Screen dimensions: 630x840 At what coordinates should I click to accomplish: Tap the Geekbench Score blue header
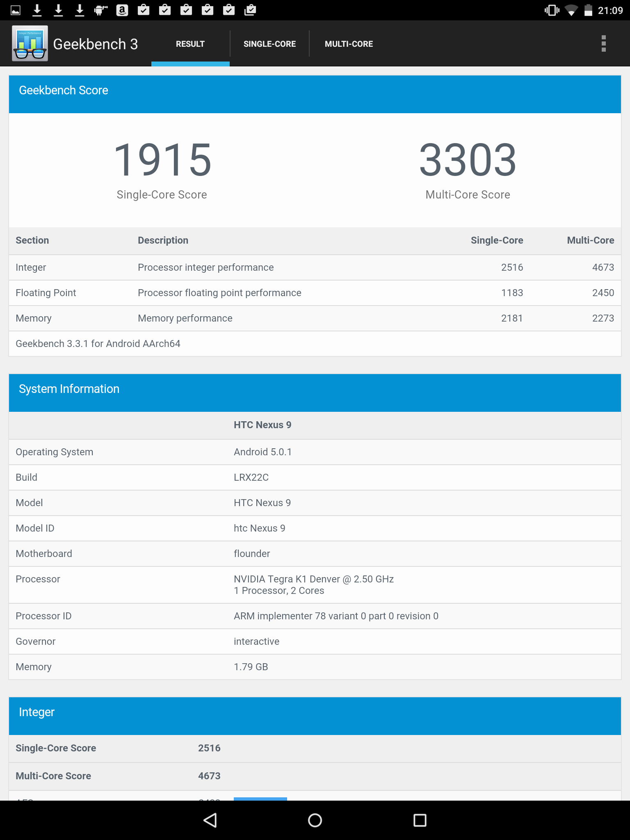(x=315, y=94)
